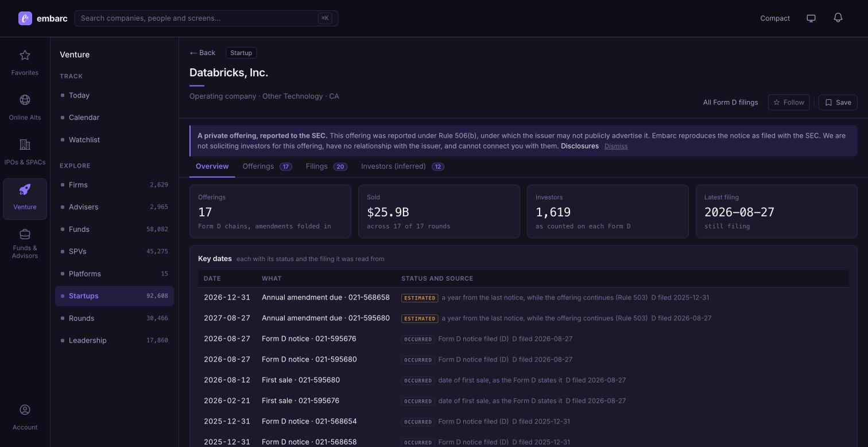The image size is (868, 447).
Task: Open Funds & Advisors briefcase icon
Action: tap(25, 234)
